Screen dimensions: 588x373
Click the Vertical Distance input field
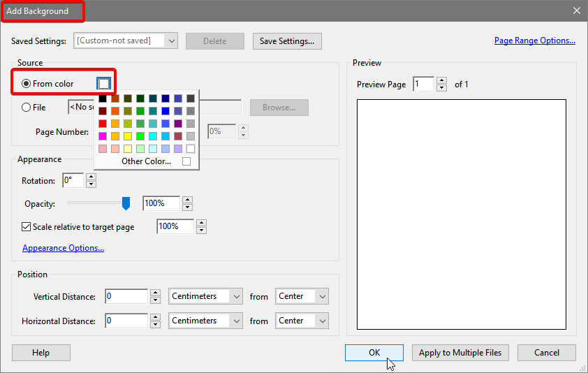point(126,296)
